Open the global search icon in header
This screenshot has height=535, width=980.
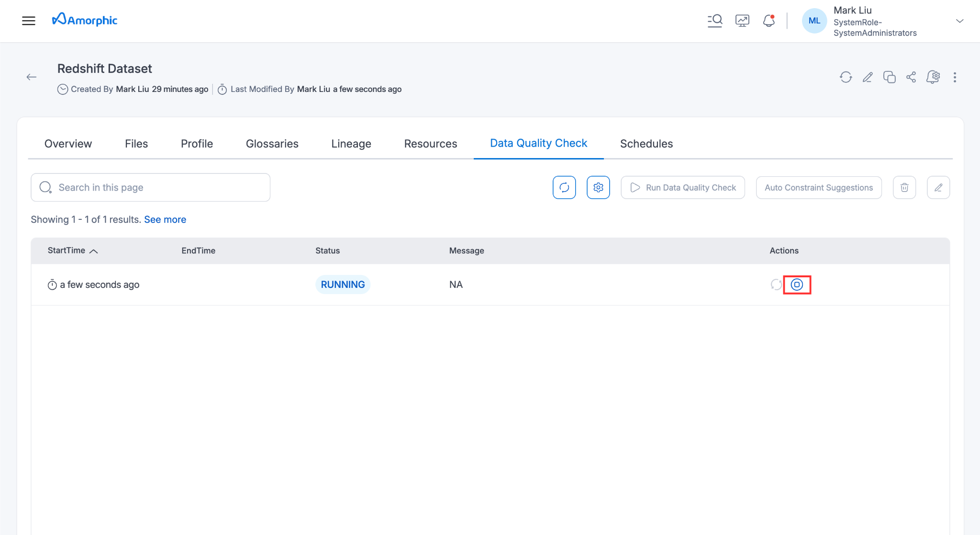pos(715,21)
